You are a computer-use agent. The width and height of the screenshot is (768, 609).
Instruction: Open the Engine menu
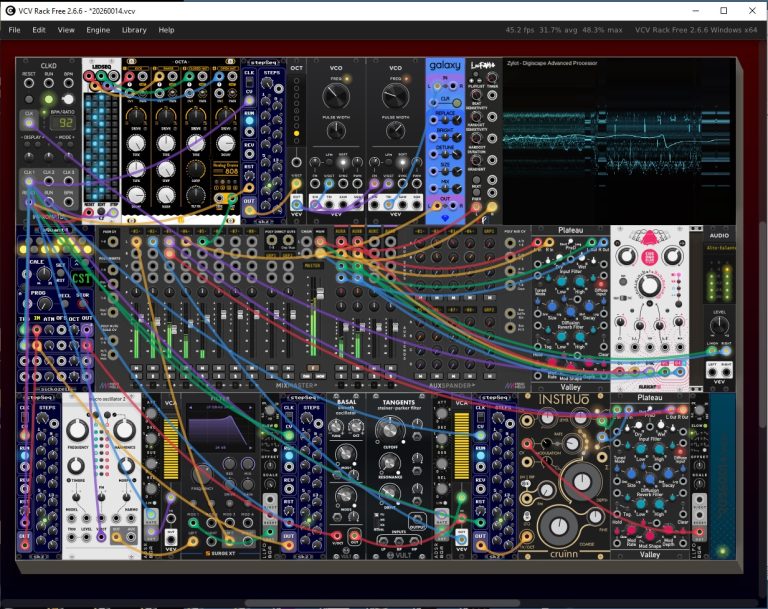click(x=98, y=30)
